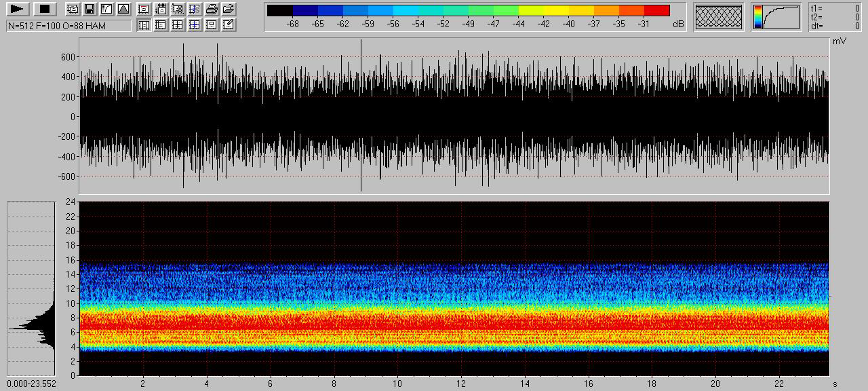Click the curve settings icon beside the floppy disk

pyautogui.click(x=106, y=10)
